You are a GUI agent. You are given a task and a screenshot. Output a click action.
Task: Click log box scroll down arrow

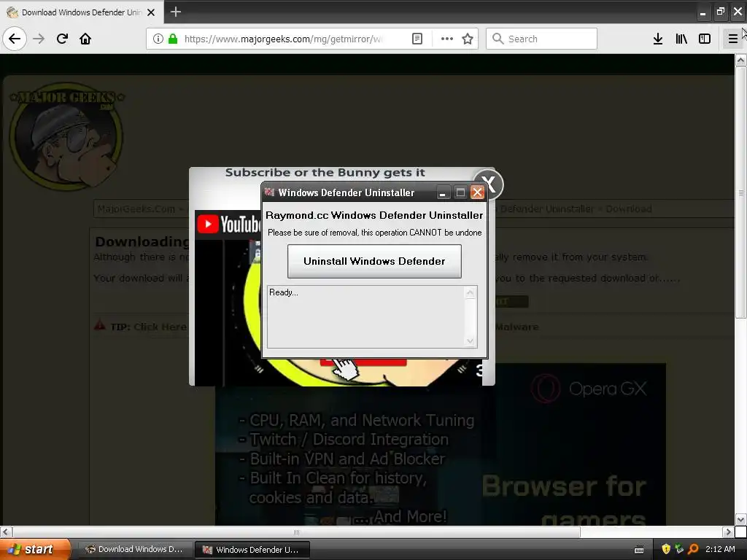click(x=471, y=341)
